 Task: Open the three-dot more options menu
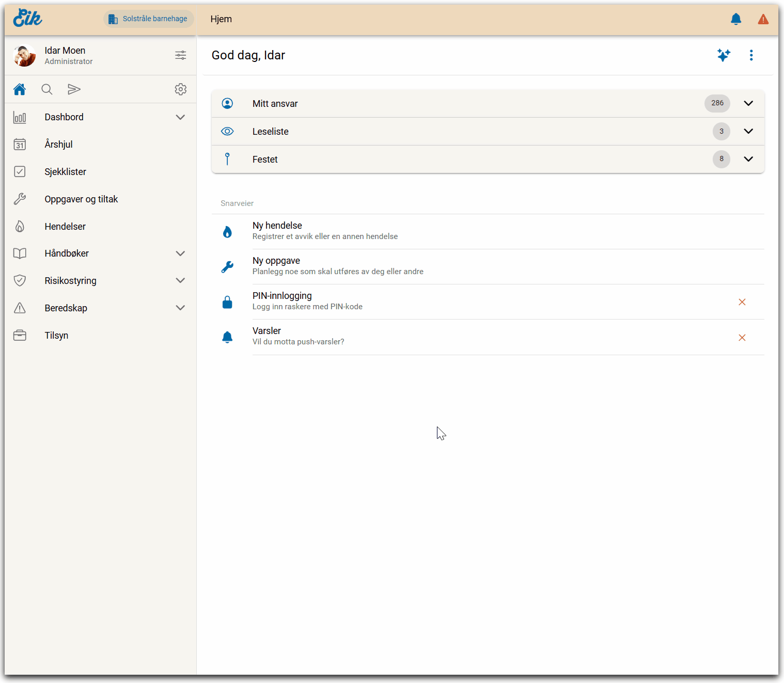pos(751,55)
